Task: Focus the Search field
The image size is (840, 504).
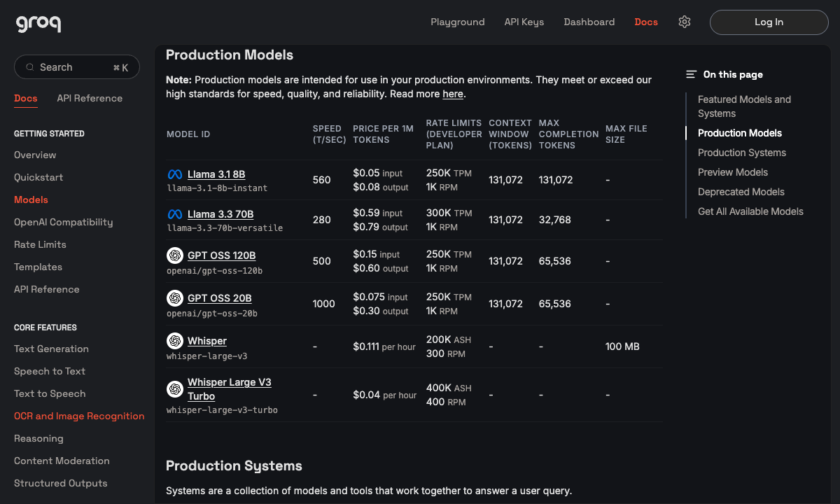Action: tap(77, 67)
